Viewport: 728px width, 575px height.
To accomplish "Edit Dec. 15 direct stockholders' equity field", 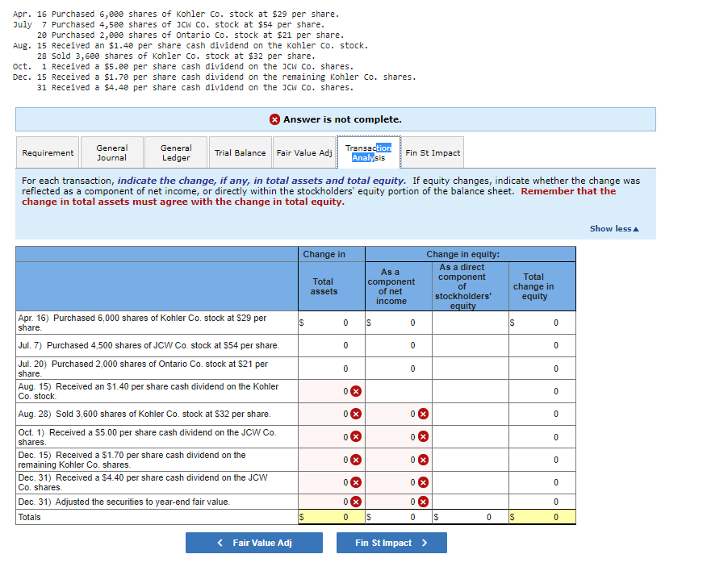I will 471,460.
